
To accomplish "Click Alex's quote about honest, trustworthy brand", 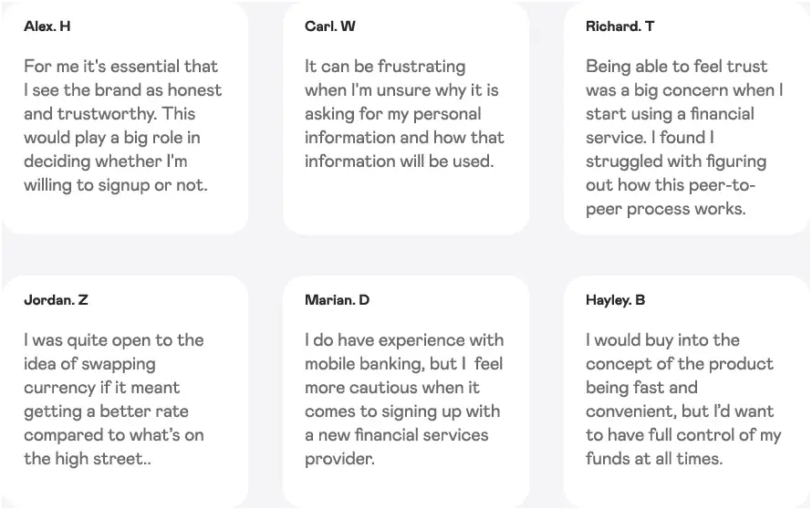I will [x=122, y=126].
